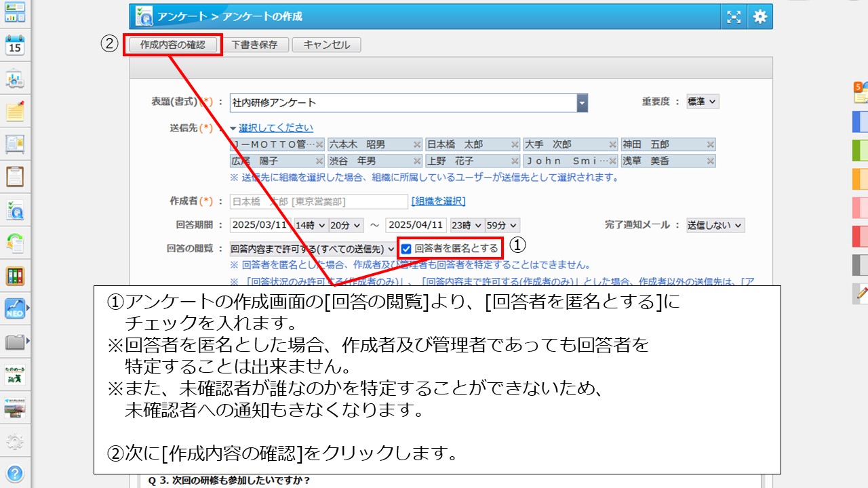Toggle the 回答者を匿名とする checkbox
The image size is (868, 488).
[x=406, y=249]
